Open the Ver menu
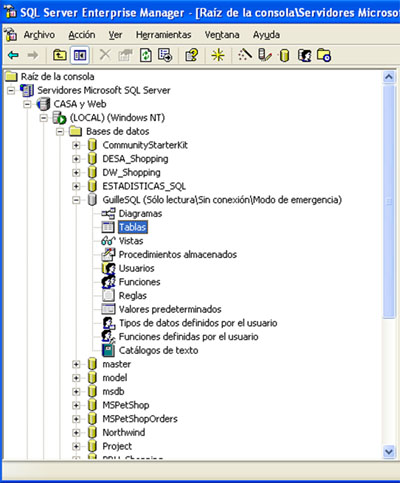Screen dimensions: 400x483 click(x=115, y=35)
